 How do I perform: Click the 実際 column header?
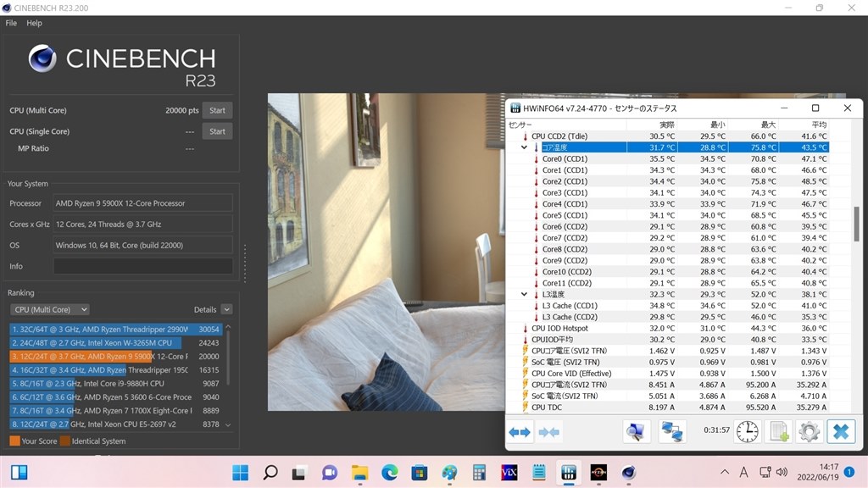(x=667, y=125)
